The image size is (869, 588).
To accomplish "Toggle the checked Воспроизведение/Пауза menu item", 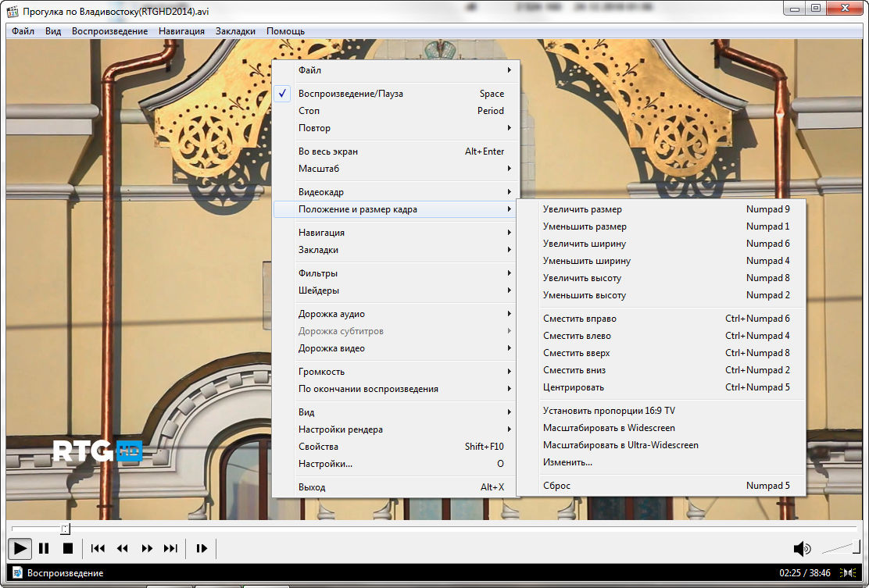I will 350,94.
